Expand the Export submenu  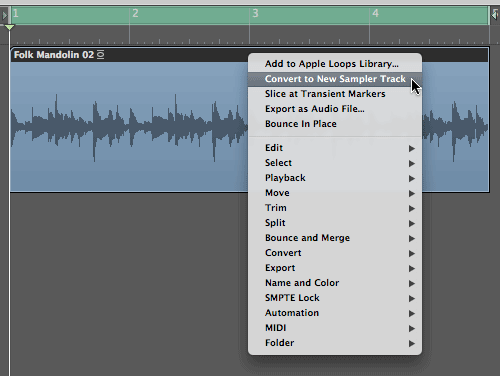(335, 268)
